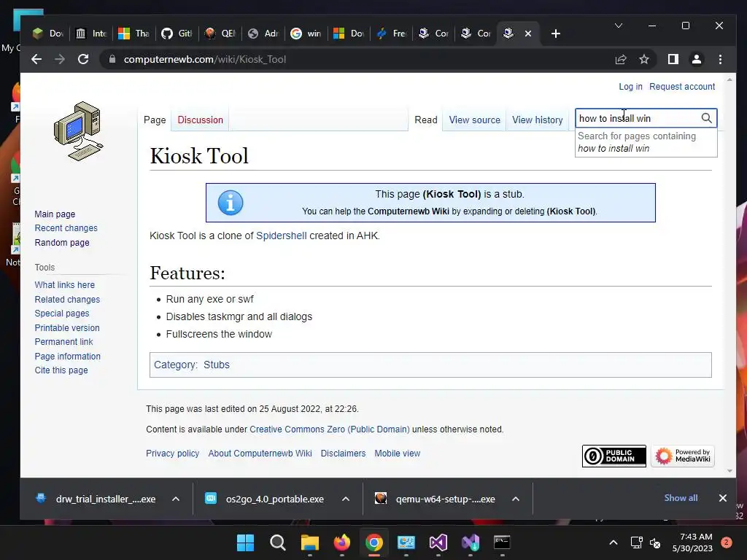Image resolution: width=747 pixels, height=560 pixels.
Task: Open the Privacy policy link
Action: click(172, 454)
